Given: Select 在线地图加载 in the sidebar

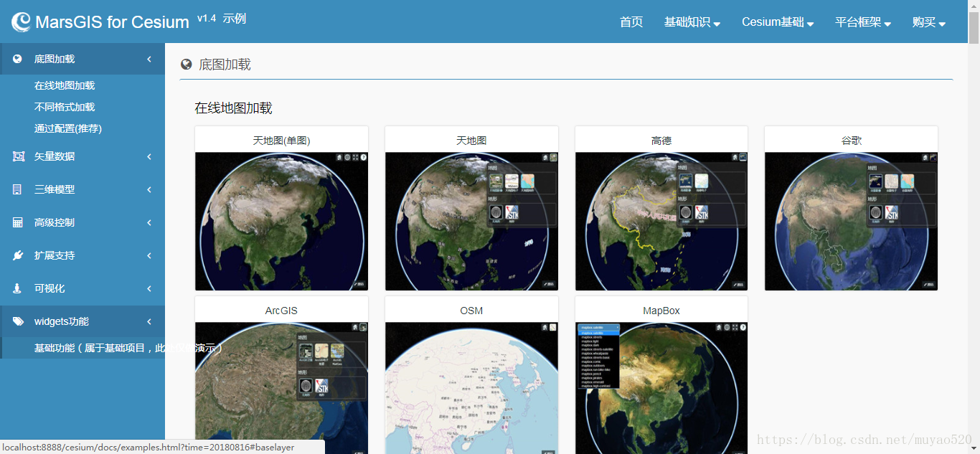Looking at the screenshot, I should (65, 85).
